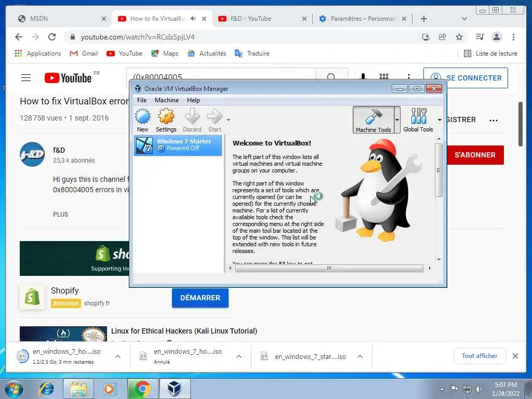Open Linux for Ethical Hackers video title
The image size is (532, 399).
[x=184, y=331]
